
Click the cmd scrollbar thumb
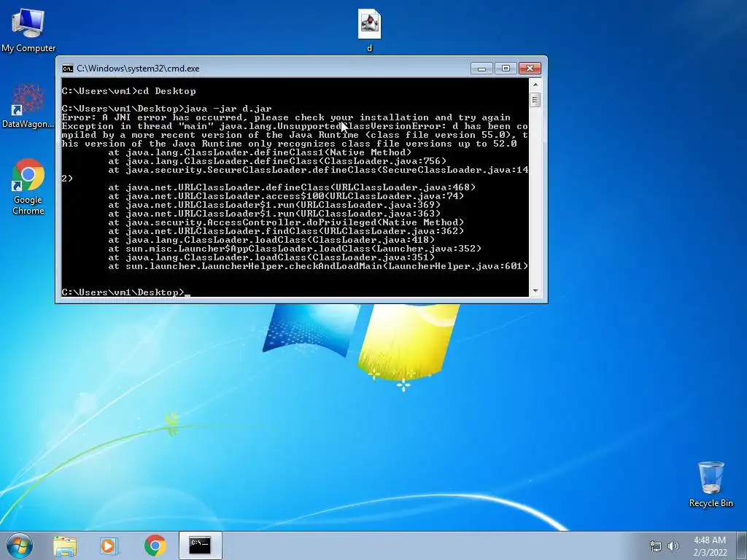pos(535,100)
